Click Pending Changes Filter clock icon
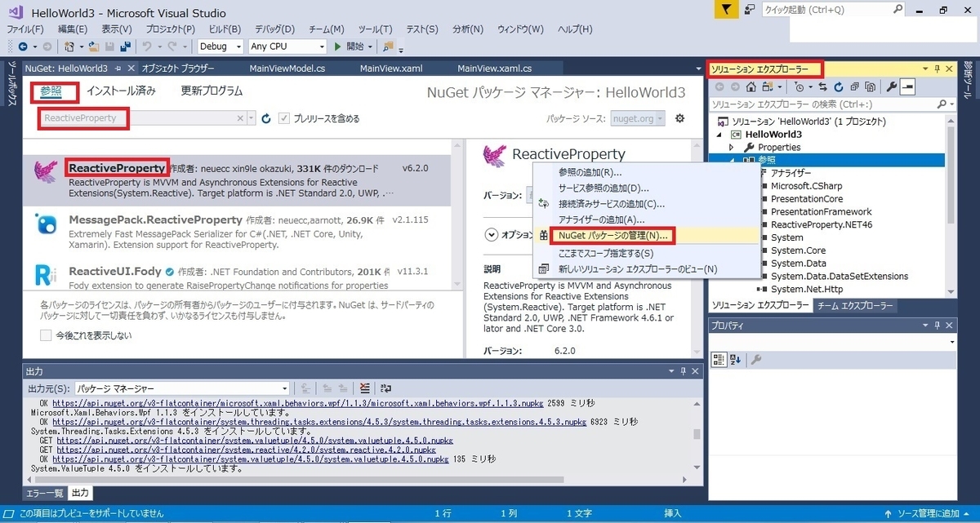Screen dimensions: 980x523 [x=800, y=86]
